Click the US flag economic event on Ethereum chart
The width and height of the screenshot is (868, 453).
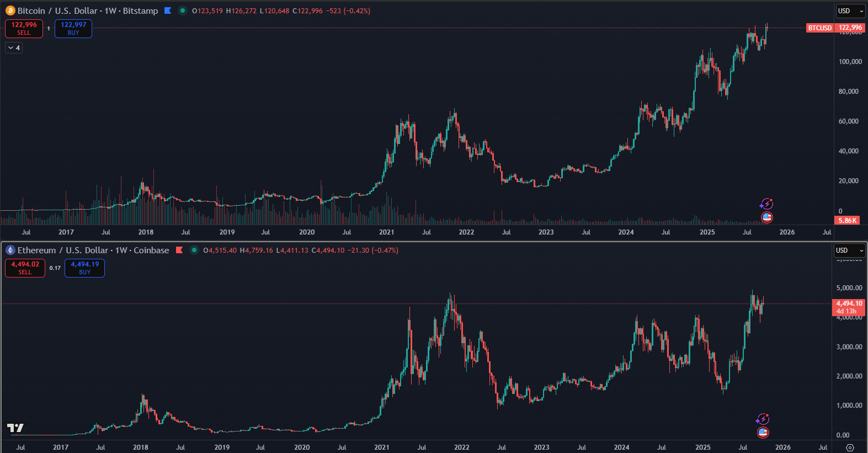coord(763,433)
